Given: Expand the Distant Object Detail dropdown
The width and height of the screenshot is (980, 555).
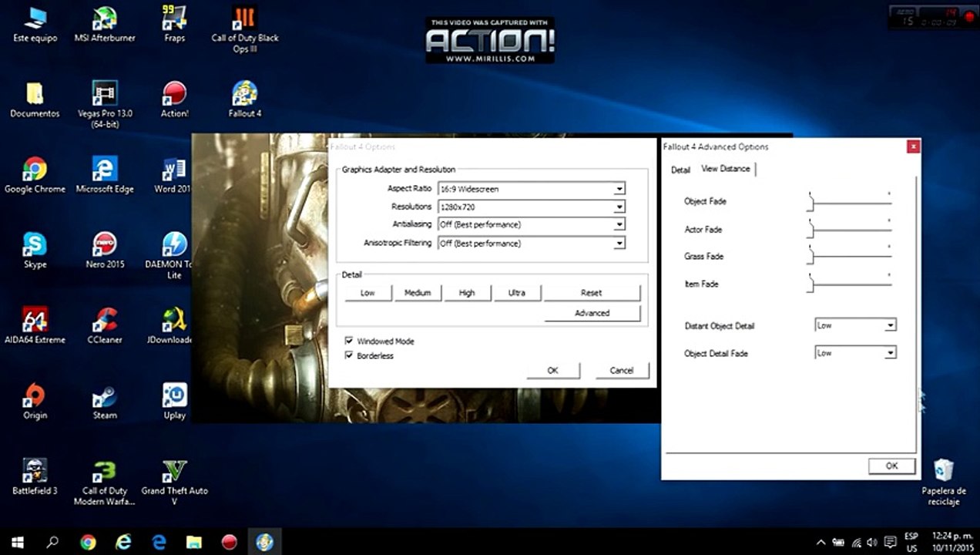Looking at the screenshot, I should (x=891, y=325).
